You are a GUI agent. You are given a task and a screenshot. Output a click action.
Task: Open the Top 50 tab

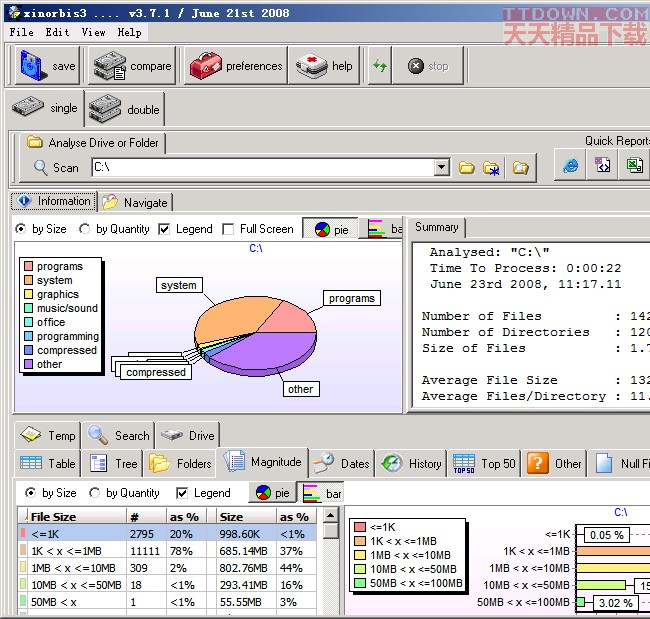coord(484,463)
